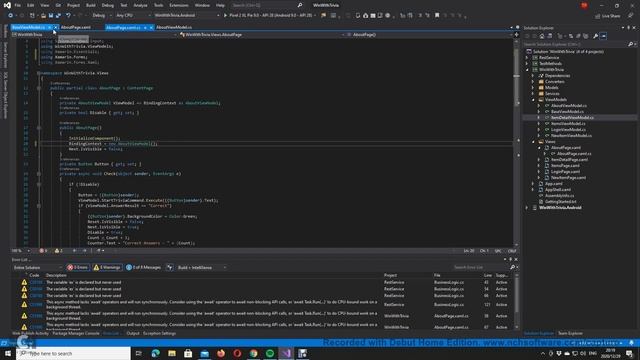640x360 pixels.
Task: Toggle the Solution Explorer preview selected items button
Action: 603,36
